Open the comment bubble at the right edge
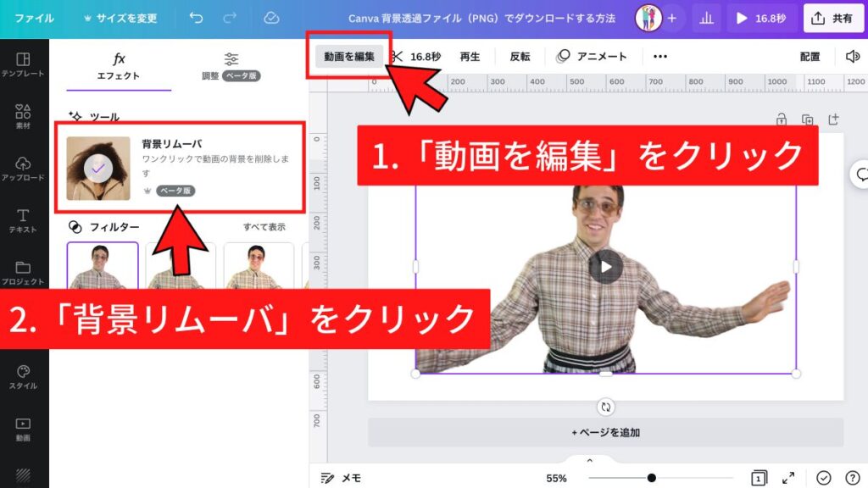This screenshot has width=868, height=488. 860,175
